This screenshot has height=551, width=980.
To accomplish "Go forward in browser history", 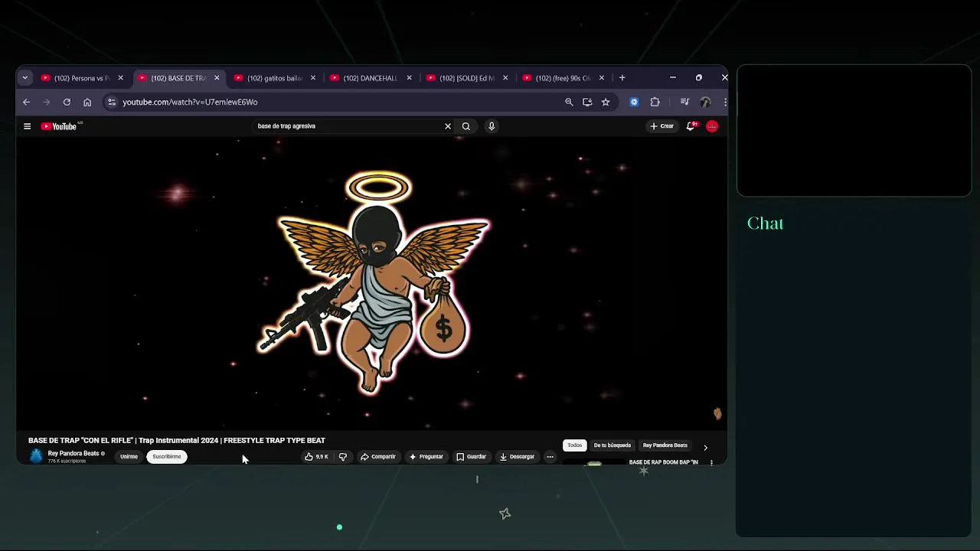I will click(x=47, y=102).
